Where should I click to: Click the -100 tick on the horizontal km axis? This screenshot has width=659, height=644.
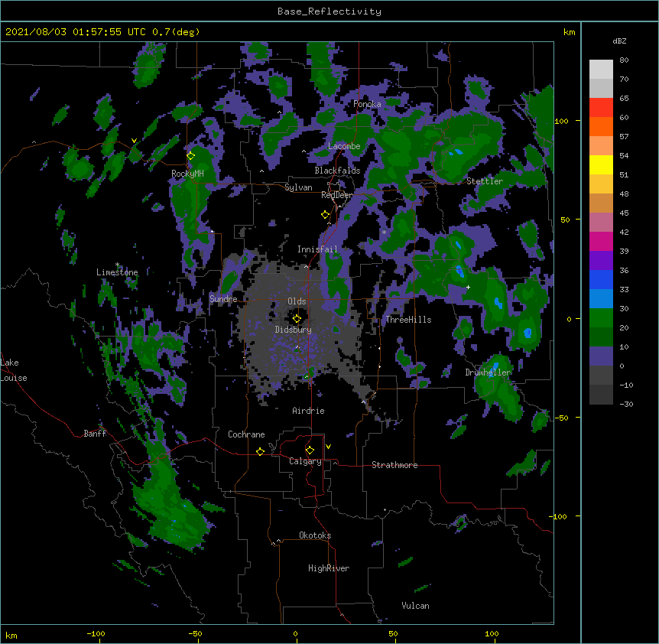[96, 633]
